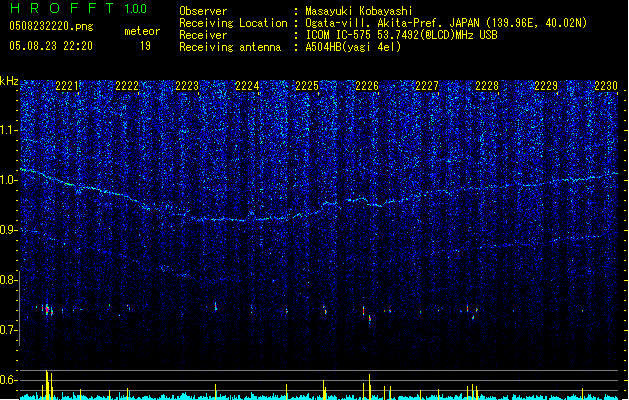Click the 2225 time marker
Viewport: 629px width, 400px height.
307,85
